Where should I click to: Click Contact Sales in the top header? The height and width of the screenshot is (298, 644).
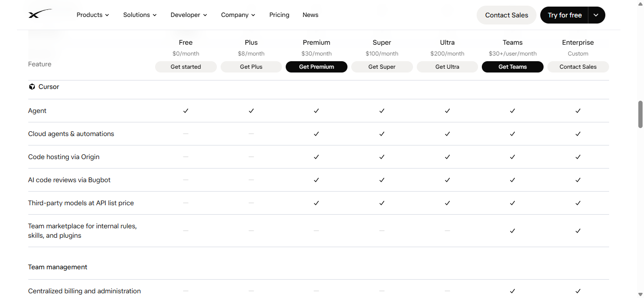click(x=507, y=15)
